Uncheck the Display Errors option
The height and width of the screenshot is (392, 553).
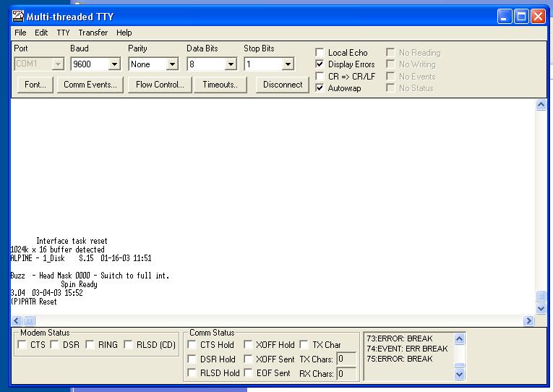(320, 64)
